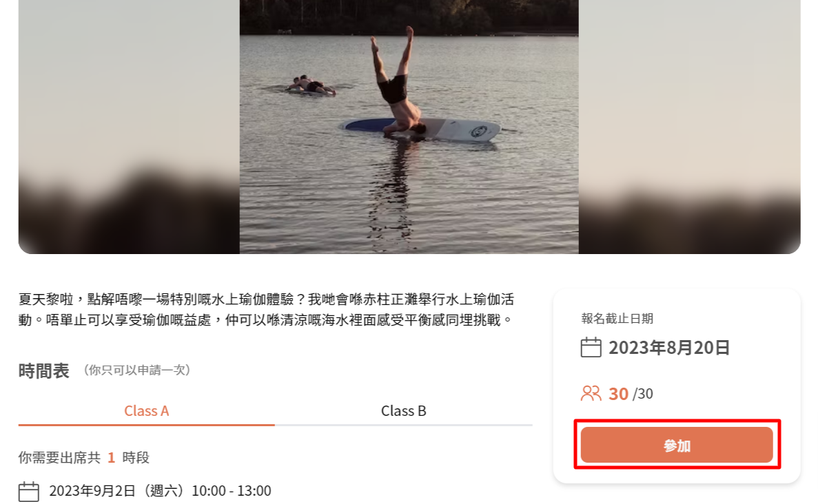Click the 時段 word after the orange 1
This screenshot has width=818, height=504.
[136, 458]
